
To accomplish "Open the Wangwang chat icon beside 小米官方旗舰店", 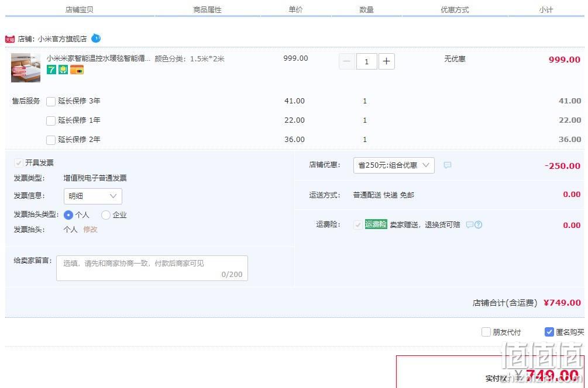I will (96, 38).
